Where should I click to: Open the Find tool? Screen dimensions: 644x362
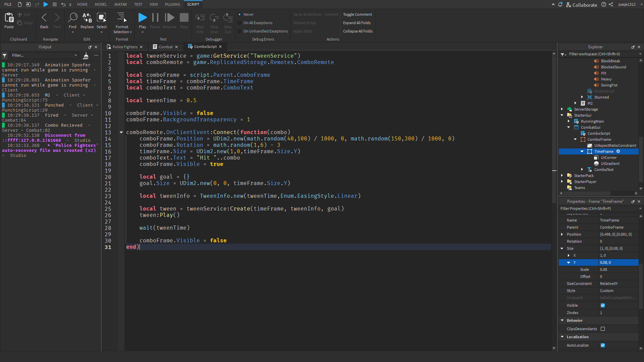pyautogui.click(x=72, y=18)
